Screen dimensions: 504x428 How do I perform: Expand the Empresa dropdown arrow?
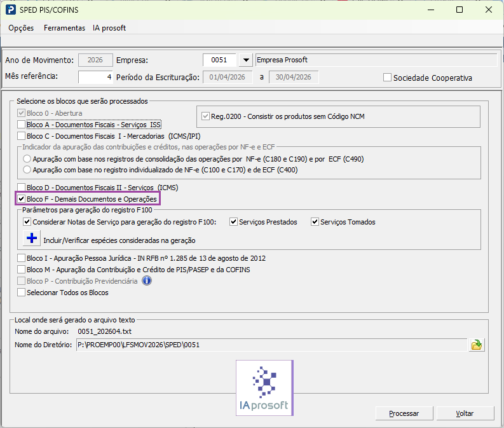tap(246, 60)
